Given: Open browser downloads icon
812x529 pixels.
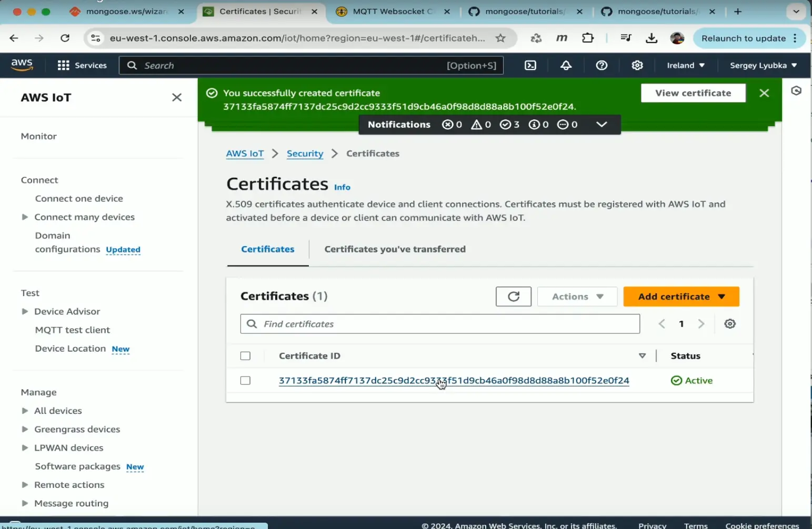Looking at the screenshot, I should (x=651, y=38).
